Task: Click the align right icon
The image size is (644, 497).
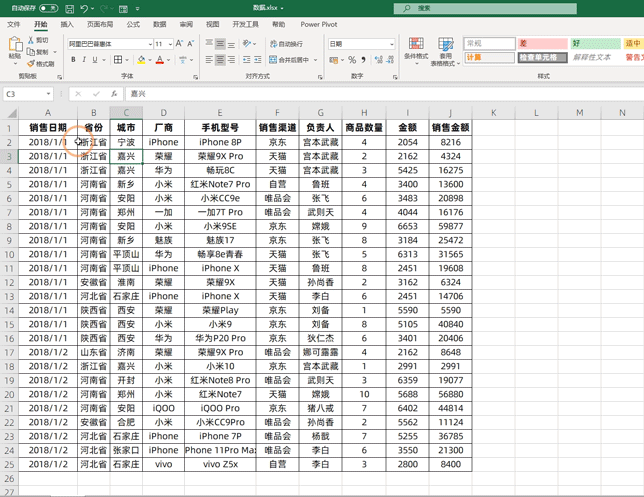Action: [232, 60]
